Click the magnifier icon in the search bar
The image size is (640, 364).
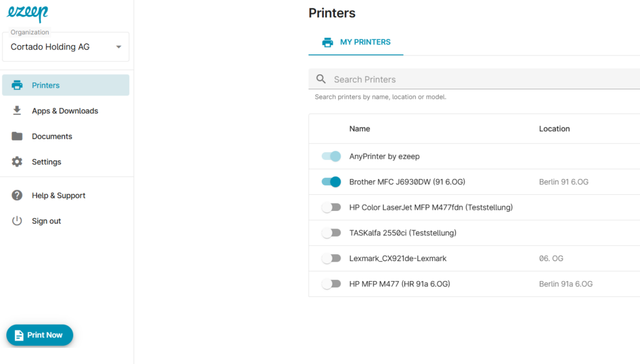pyautogui.click(x=321, y=79)
